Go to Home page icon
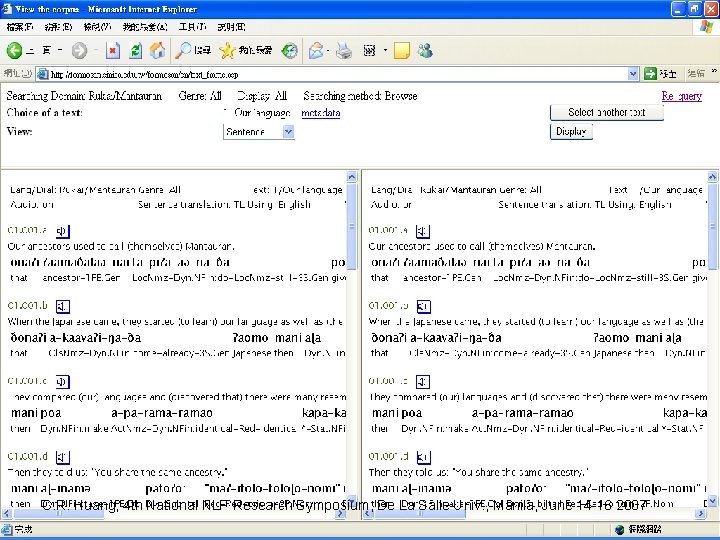 tap(158, 51)
